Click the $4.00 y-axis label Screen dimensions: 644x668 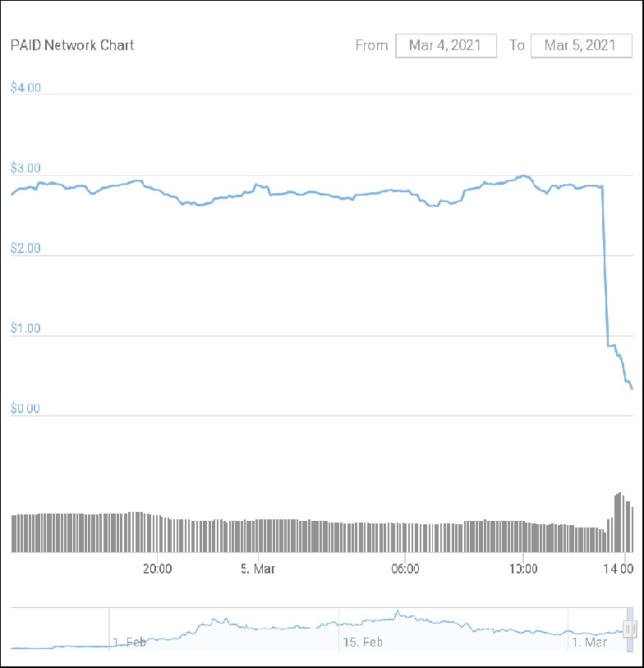(25, 88)
